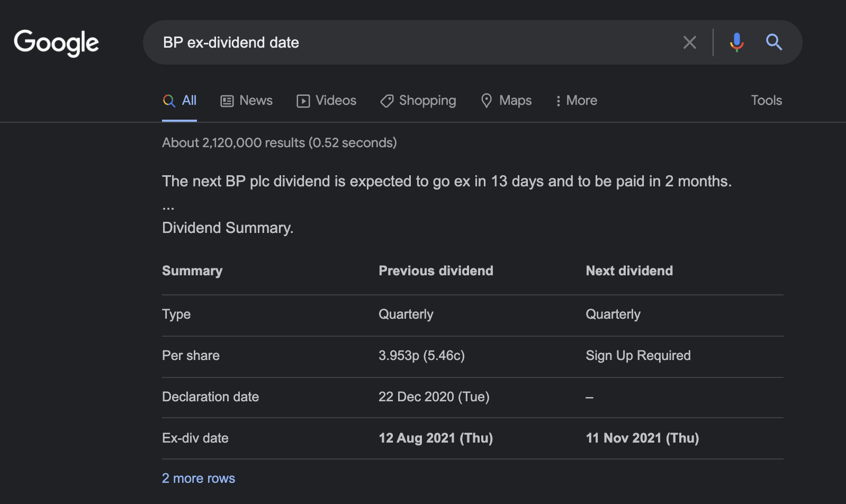
Task: Click the Summary column header
Action: 192,271
